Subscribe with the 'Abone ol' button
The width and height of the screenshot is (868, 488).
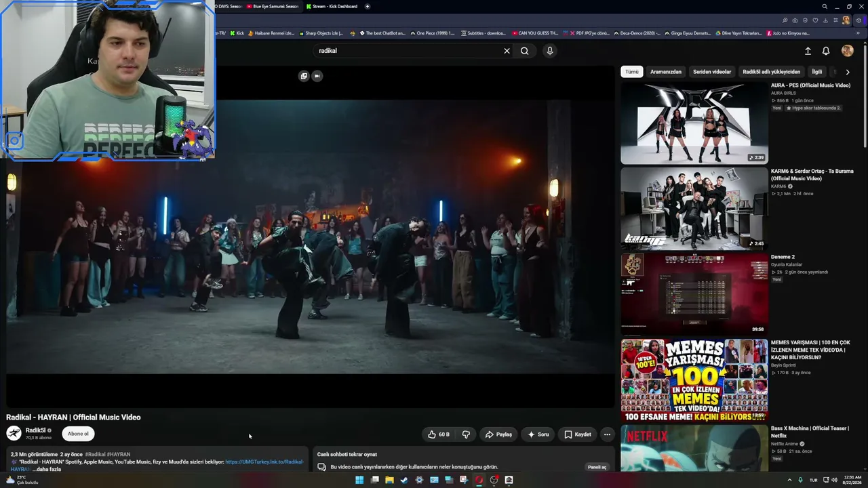pos(78,434)
